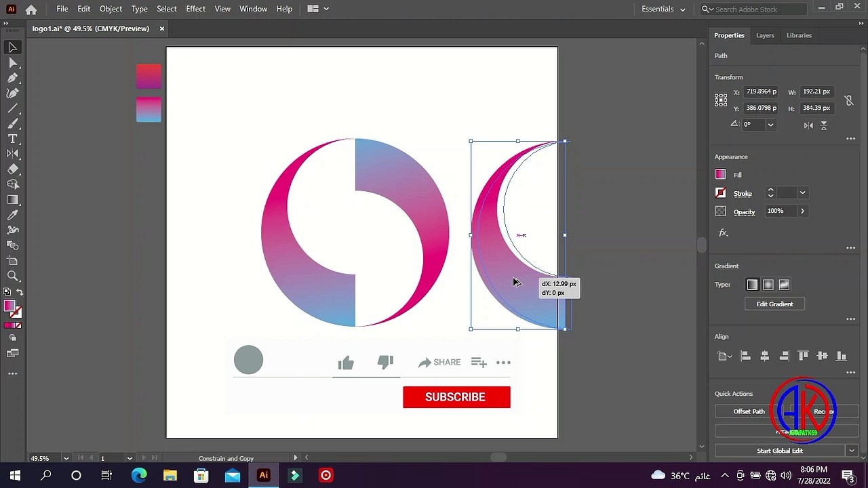The height and width of the screenshot is (488, 868).
Task: Select the Pen tool
Action: pyautogui.click(x=13, y=78)
